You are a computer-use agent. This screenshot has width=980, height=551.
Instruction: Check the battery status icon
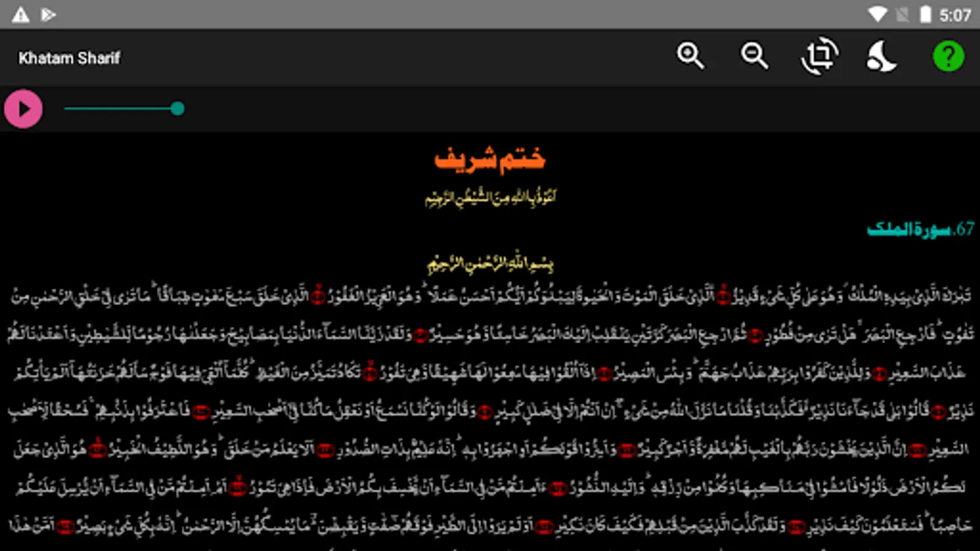click(x=925, y=15)
